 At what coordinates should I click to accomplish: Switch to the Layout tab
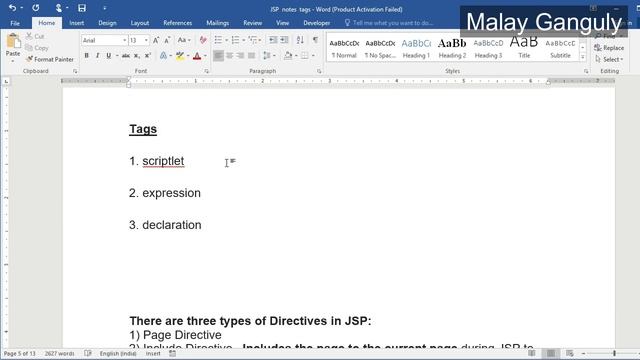[140, 23]
